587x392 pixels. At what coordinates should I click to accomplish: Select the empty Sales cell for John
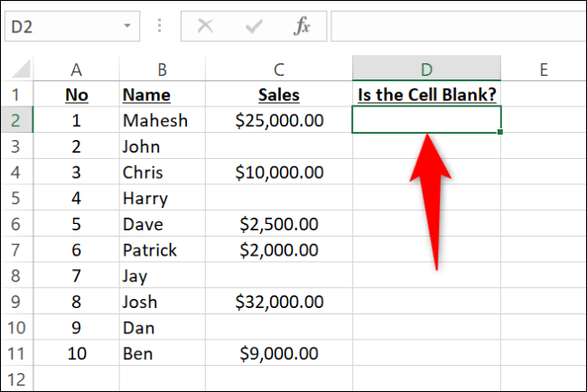pos(279,145)
